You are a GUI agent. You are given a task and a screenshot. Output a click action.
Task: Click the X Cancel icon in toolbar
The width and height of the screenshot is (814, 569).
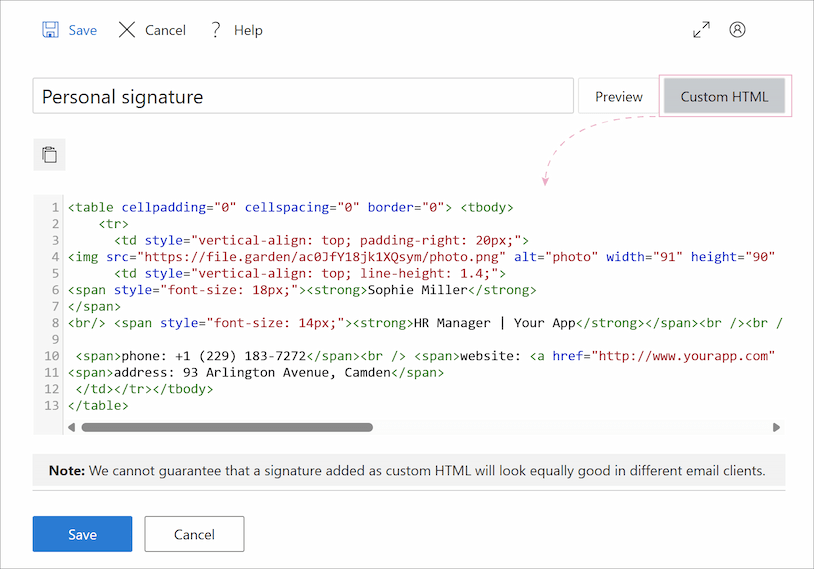[x=127, y=30]
